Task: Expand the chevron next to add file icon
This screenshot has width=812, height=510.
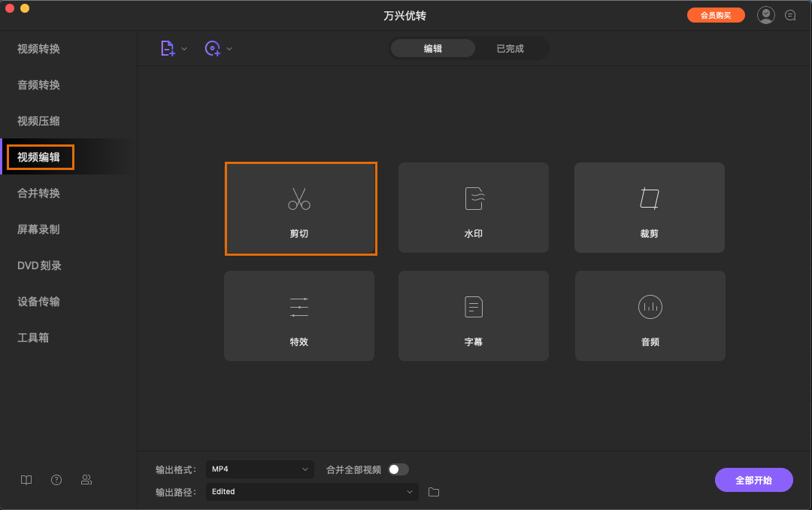Action: tap(184, 47)
